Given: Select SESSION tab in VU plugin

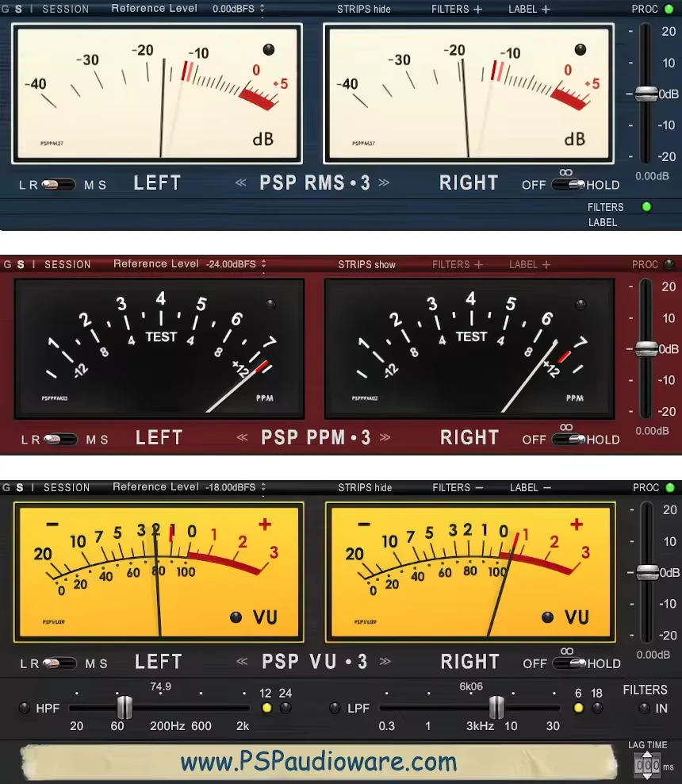Looking at the screenshot, I should [x=67, y=487].
